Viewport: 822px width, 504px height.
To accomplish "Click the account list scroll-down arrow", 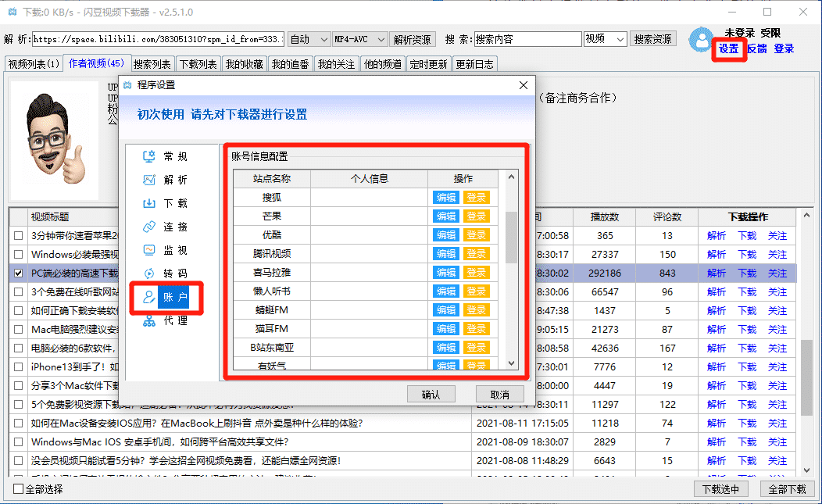I will point(512,363).
